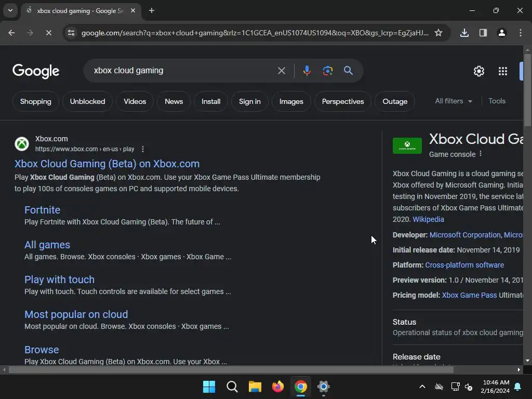Open notification center bell icon
Screen dimensions: 532x399
click(518, 387)
